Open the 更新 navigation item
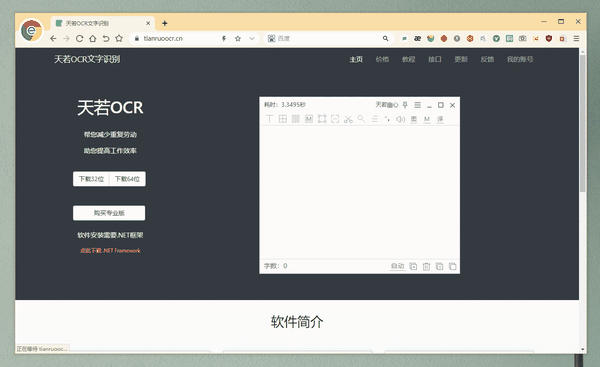 [461, 59]
